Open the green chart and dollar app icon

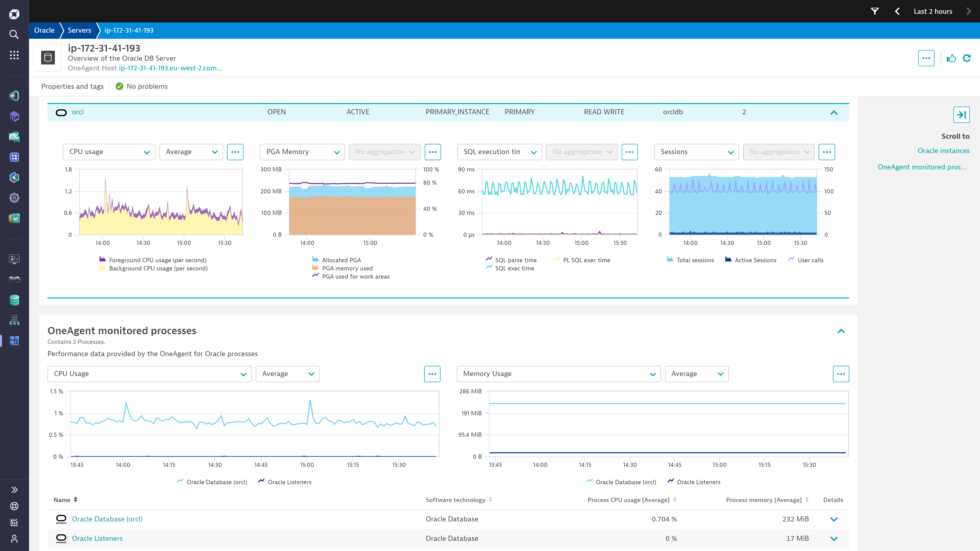pos(14,136)
